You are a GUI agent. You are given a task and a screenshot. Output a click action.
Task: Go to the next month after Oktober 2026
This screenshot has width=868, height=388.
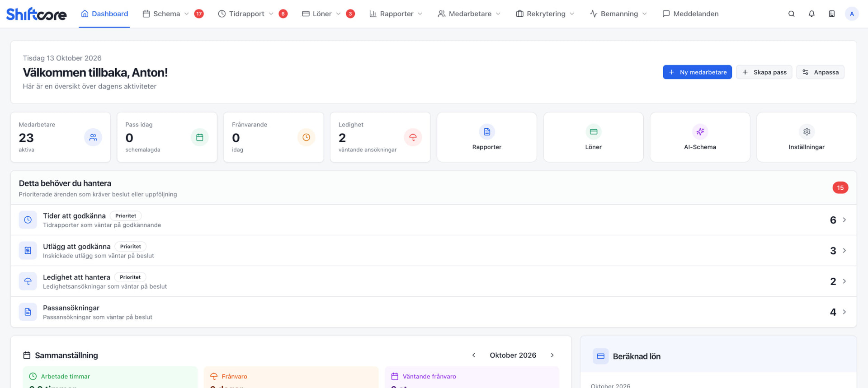552,355
